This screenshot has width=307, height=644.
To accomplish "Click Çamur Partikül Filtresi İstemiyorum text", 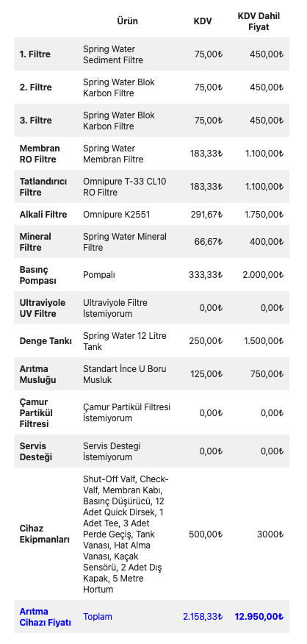I will [126, 412].
